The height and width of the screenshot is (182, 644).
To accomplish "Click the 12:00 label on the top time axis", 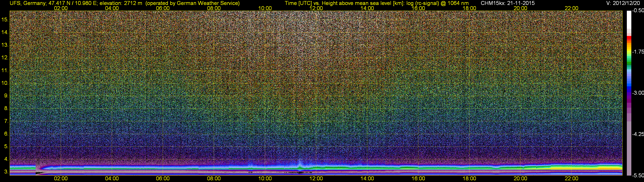I will (316, 8).
